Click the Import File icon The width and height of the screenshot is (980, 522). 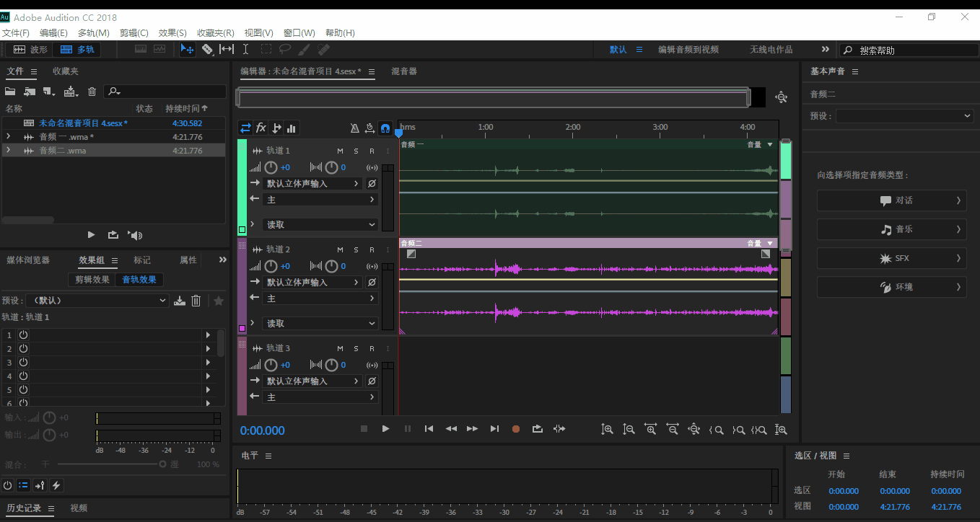pos(30,92)
